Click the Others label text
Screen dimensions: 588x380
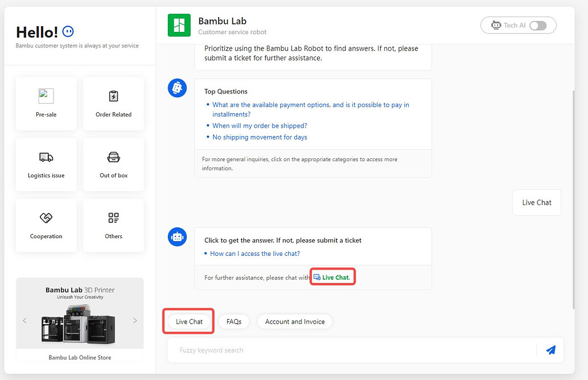click(x=113, y=236)
